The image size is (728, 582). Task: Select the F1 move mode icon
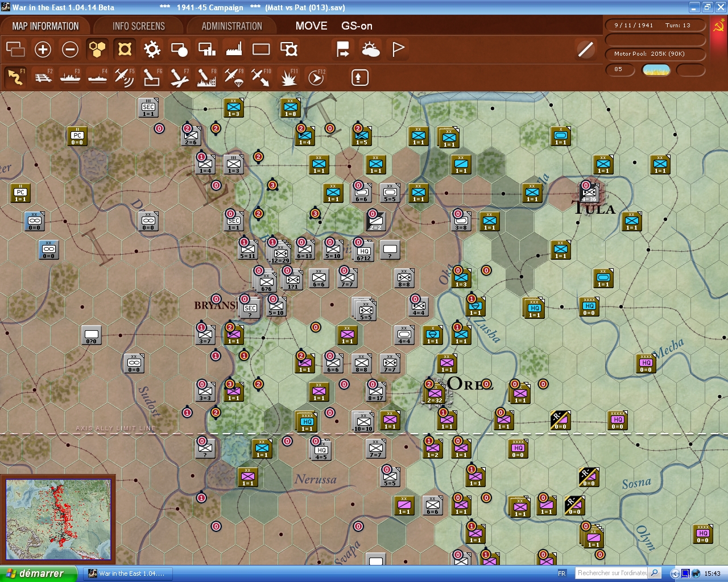click(x=15, y=77)
